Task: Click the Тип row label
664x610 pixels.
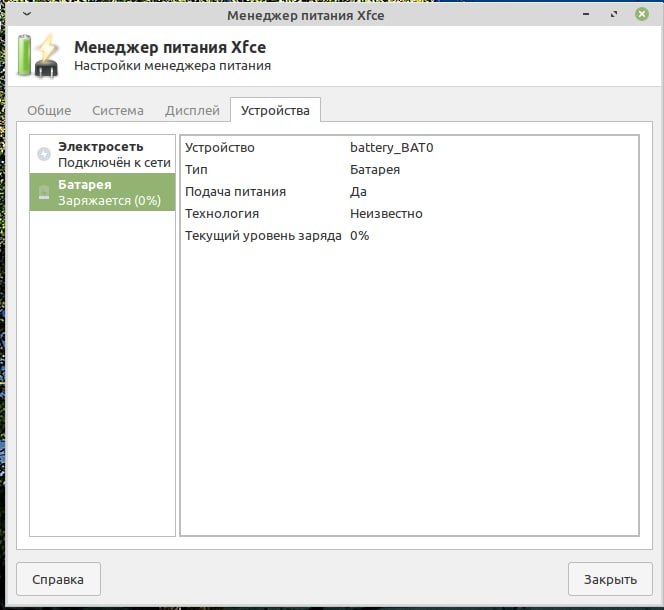Action: coord(196,170)
